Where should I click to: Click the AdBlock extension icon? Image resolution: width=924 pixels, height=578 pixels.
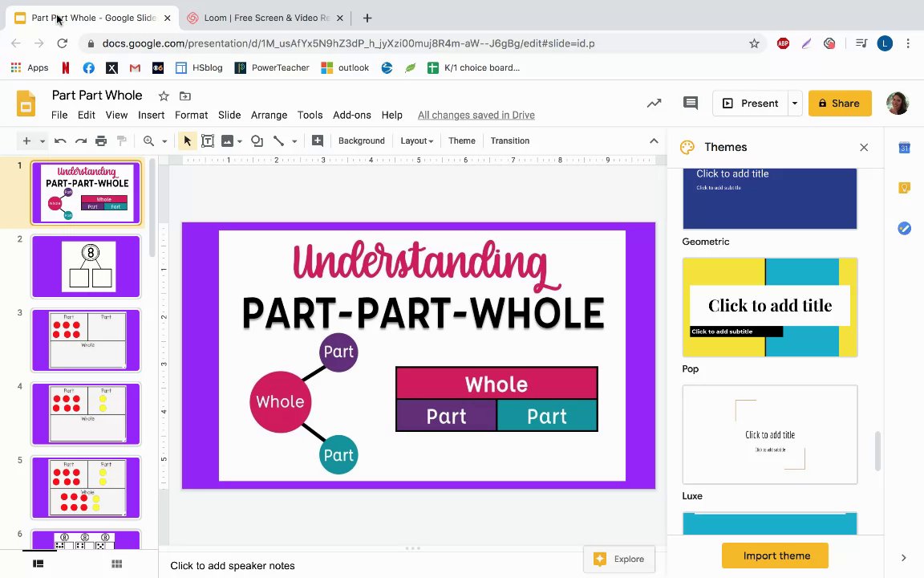783,43
